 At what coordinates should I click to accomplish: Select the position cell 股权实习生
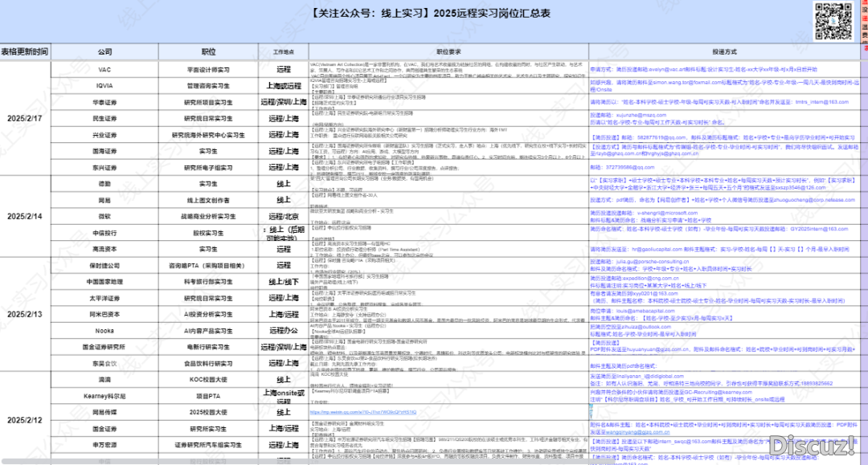coord(208,233)
